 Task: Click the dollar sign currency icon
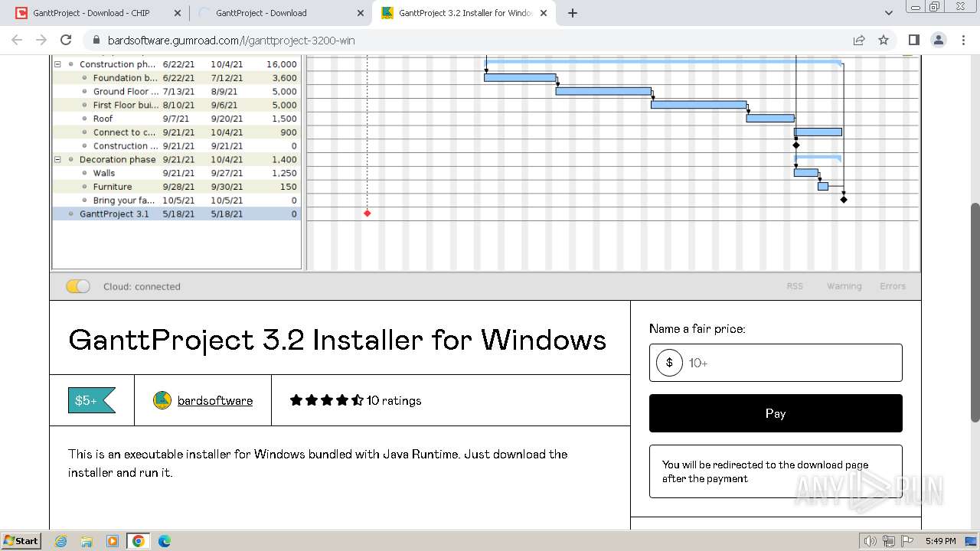669,363
